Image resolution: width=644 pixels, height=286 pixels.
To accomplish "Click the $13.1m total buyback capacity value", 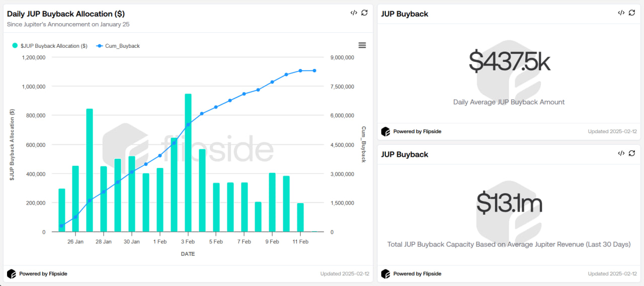I will [x=509, y=203].
